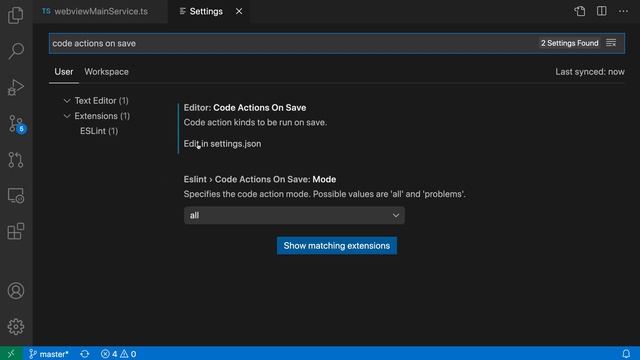Image resolution: width=640 pixels, height=360 pixels.
Task: Click the 2 Settings Found indicator
Action: 569,43
